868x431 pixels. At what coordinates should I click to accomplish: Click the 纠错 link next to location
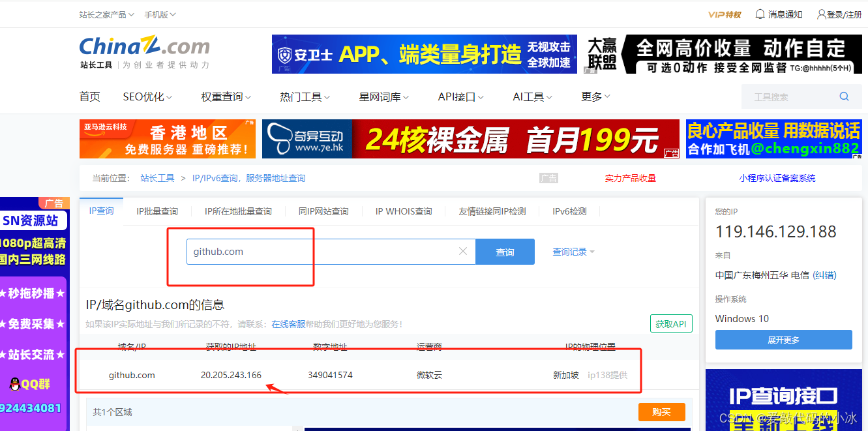(x=824, y=275)
